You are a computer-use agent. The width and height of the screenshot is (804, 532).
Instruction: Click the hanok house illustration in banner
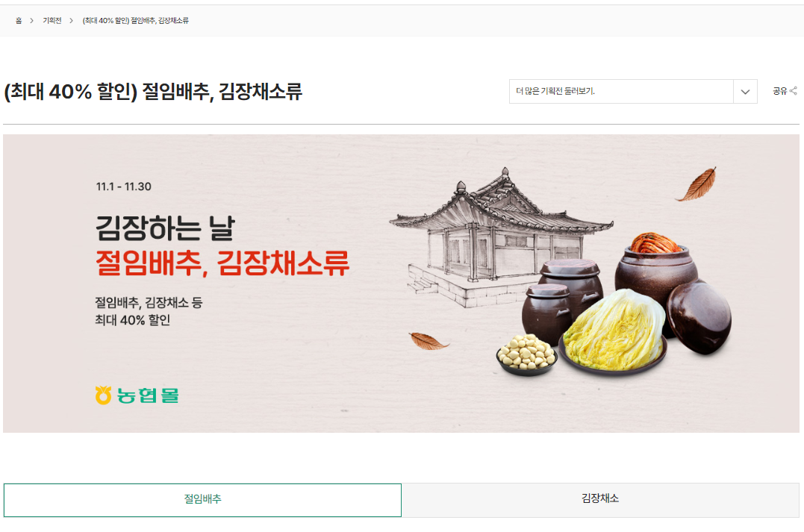[x=500, y=237]
